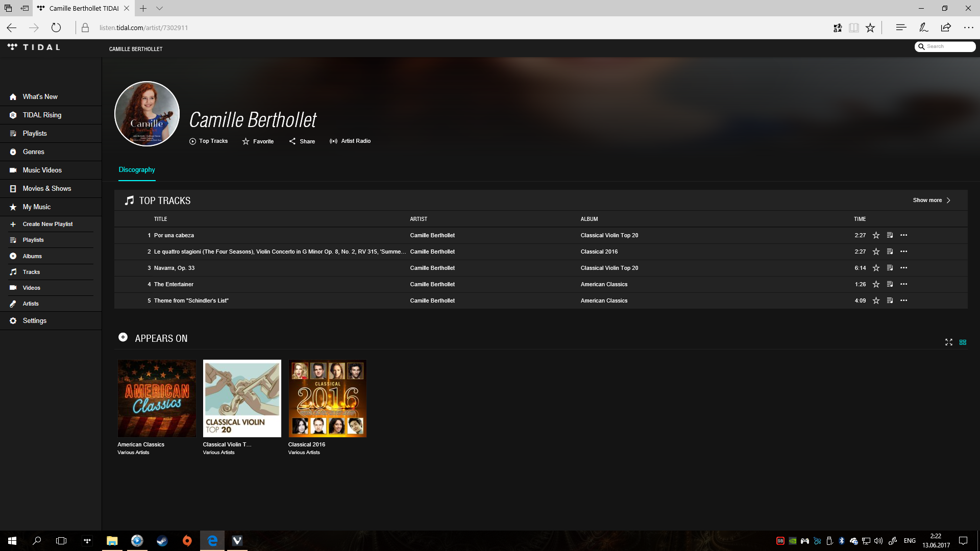This screenshot has height=551, width=980.
Task: Open album Classical 2016 in track row
Action: [599, 252]
